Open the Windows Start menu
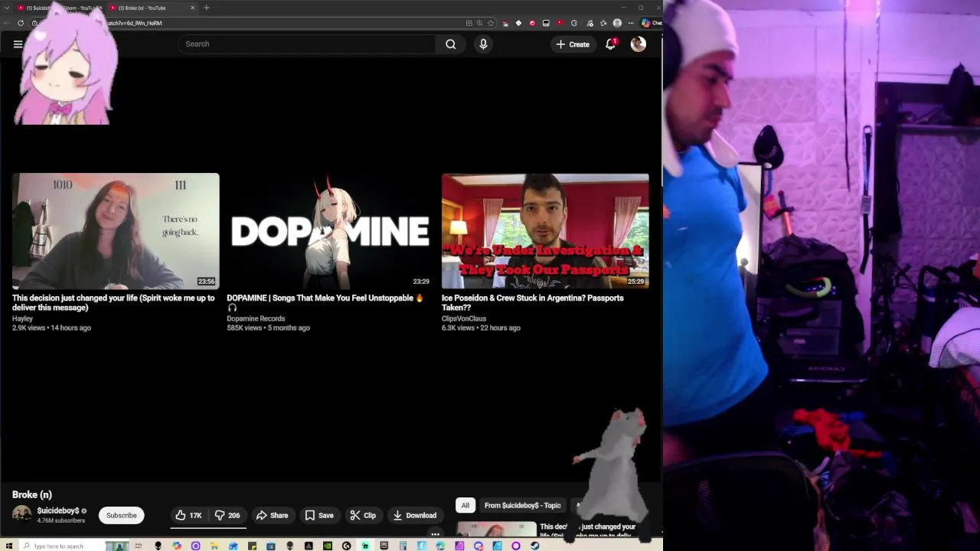Screen dimensions: 980x551 9,546
